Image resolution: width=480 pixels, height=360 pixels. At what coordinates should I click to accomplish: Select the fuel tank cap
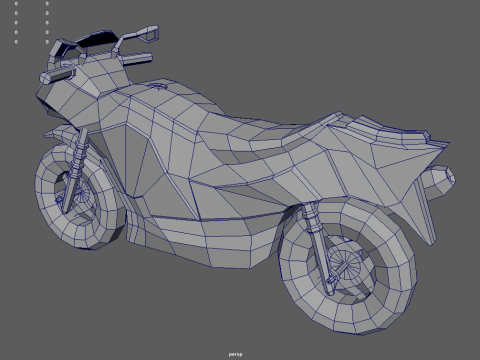click(x=157, y=86)
